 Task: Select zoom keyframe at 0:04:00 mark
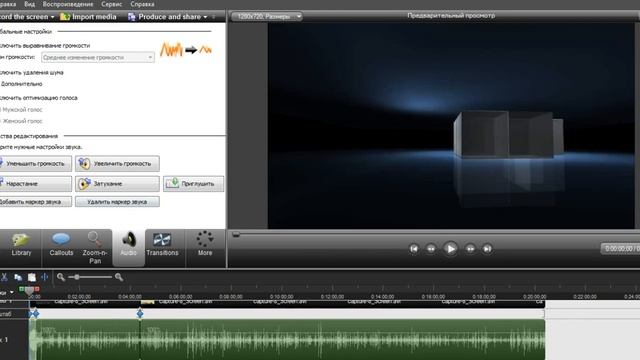pos(140,313)
